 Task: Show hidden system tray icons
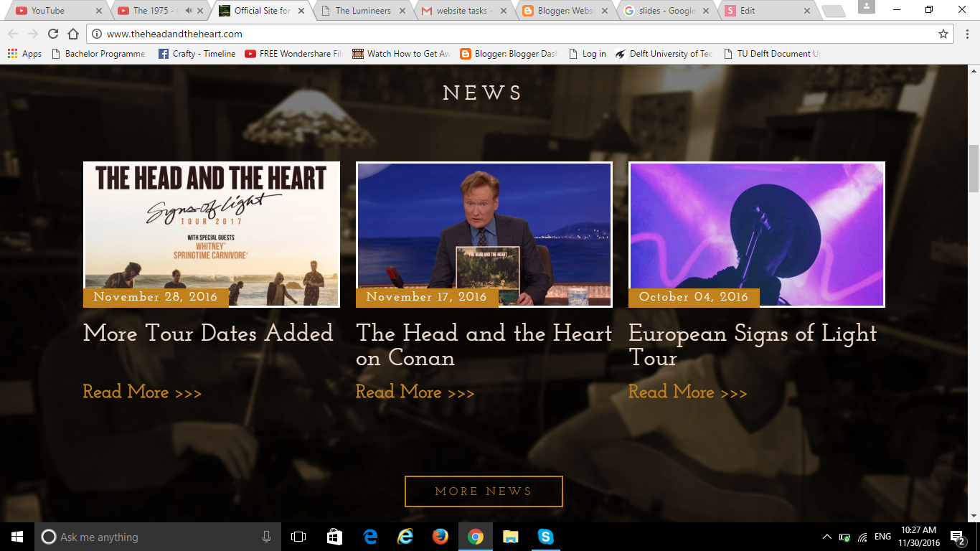(x=826, y=537)
